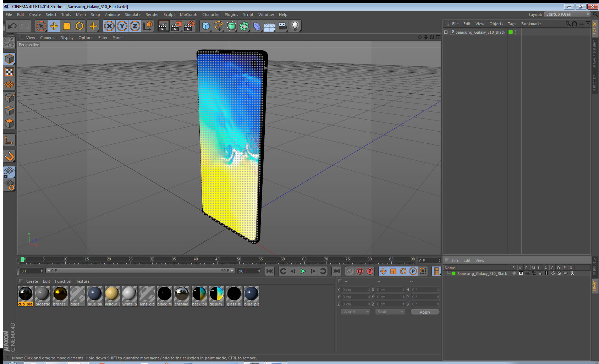
Task: Select the bronse material swatch
Action: [x=60, y=296]
